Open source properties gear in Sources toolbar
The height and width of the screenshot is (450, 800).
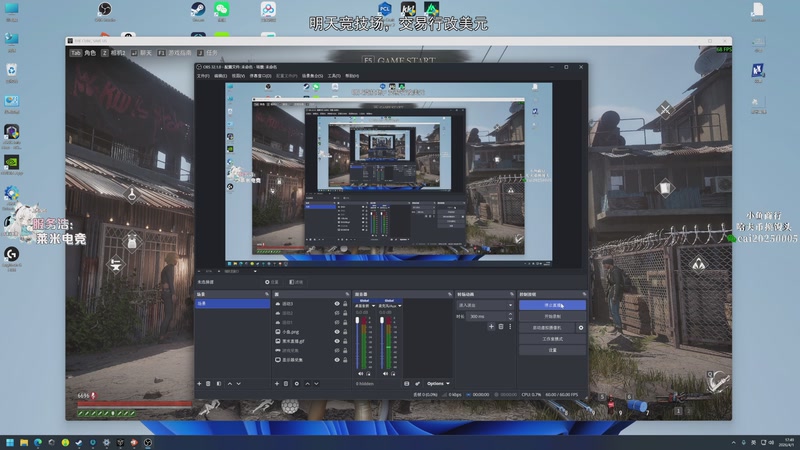(296, 384)
